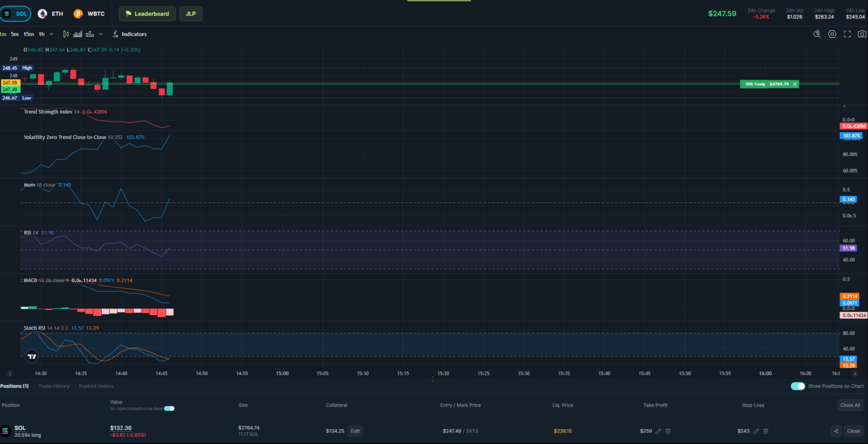Select the candlestick chart type icon
Image resolution: width=868 pixels, height=444 pixels.
click(65, 34)
